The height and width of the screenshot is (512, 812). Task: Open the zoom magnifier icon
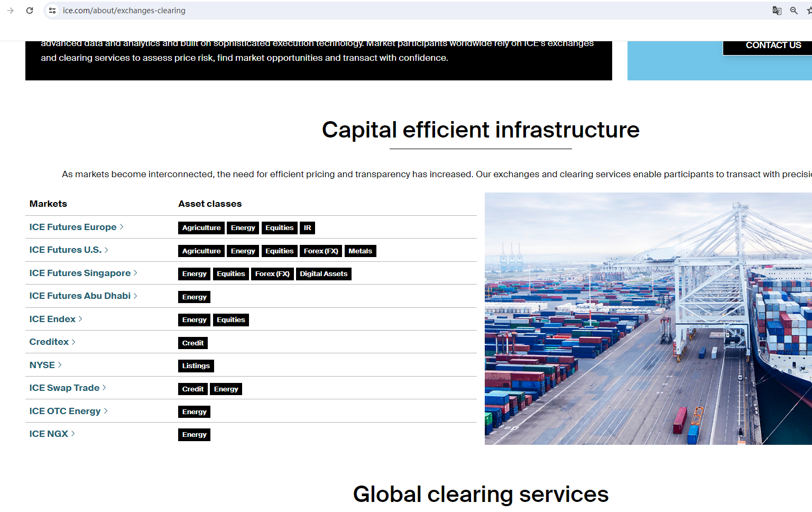coord(793,11)
